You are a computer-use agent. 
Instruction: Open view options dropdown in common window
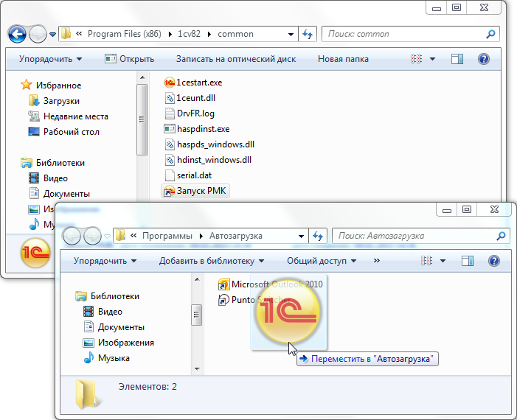[432, 59]
